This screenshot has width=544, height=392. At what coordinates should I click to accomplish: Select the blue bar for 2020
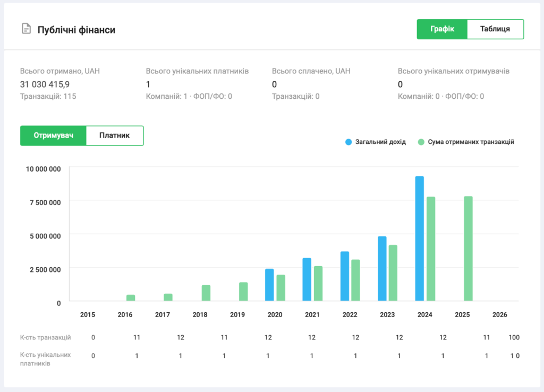tap(269, 285)
